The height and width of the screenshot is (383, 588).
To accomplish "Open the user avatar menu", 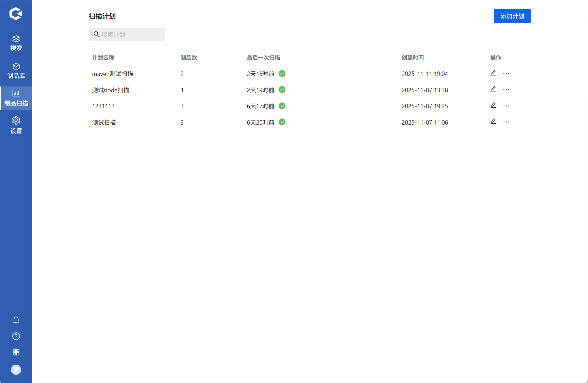I will pyautogui.click(x=16, y=370).
